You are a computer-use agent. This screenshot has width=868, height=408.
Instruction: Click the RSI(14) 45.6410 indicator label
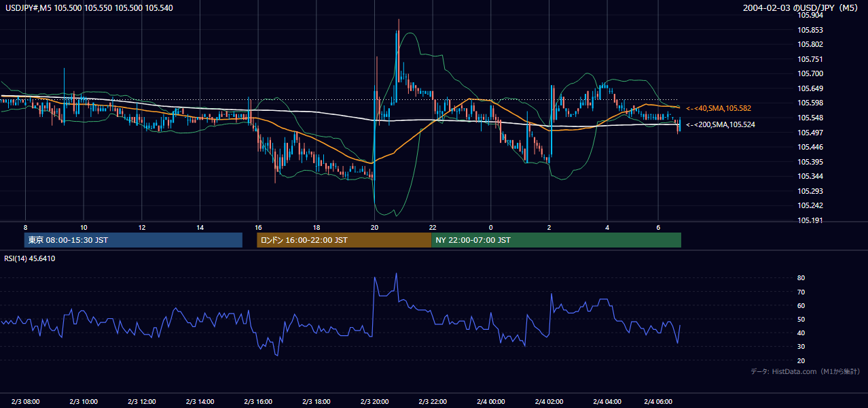(29, 258)
